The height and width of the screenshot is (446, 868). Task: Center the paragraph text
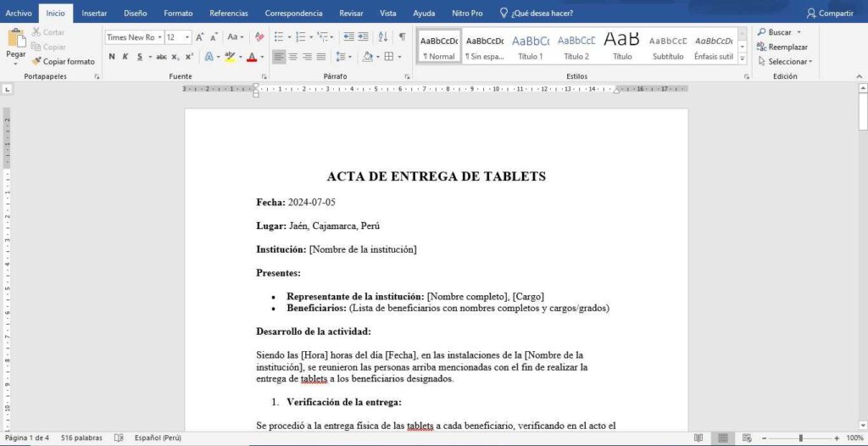point(292,57)
